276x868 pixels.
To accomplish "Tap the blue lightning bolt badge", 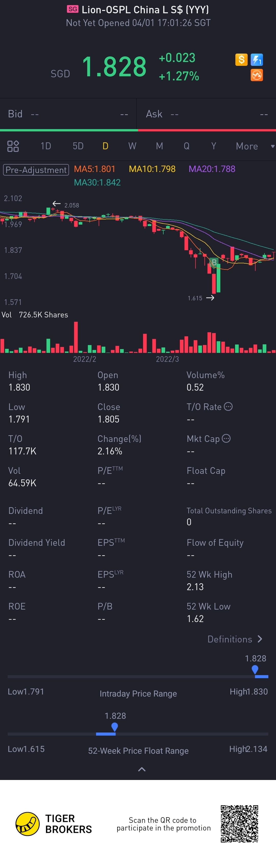I will (x=257, y=60).
